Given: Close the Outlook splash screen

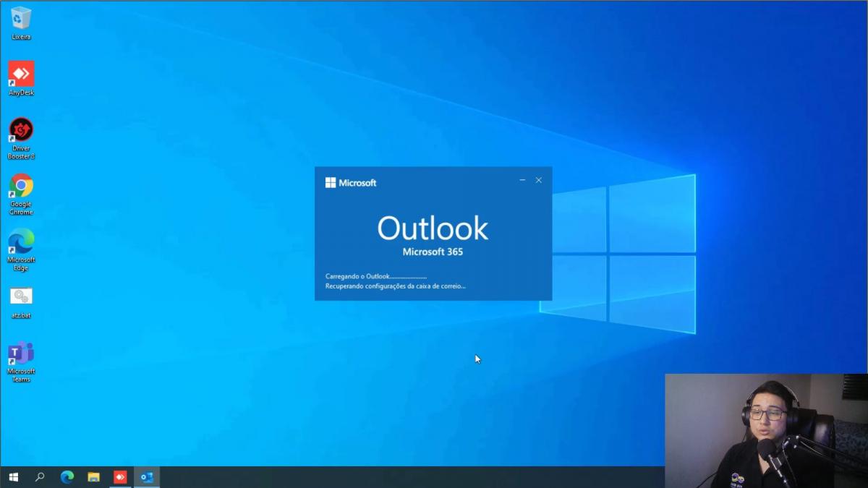Looking at the screenshot, I should 538,180.
